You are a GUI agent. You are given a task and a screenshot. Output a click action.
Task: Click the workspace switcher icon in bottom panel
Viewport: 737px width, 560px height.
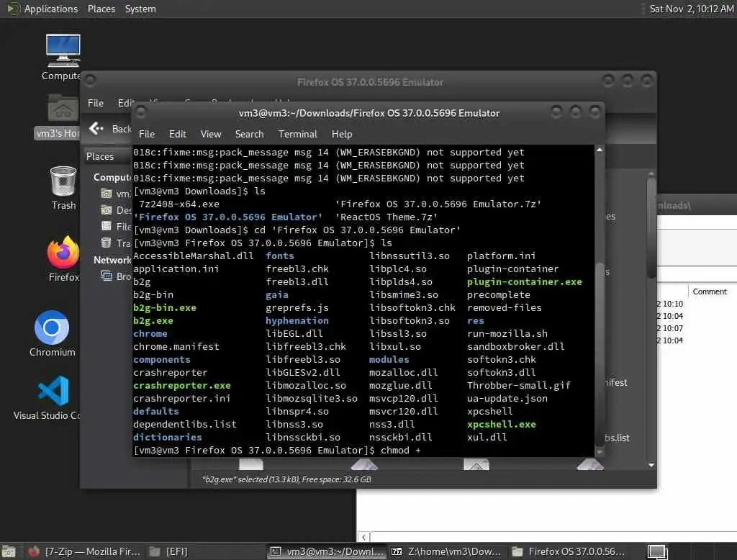tap(657, 551)
